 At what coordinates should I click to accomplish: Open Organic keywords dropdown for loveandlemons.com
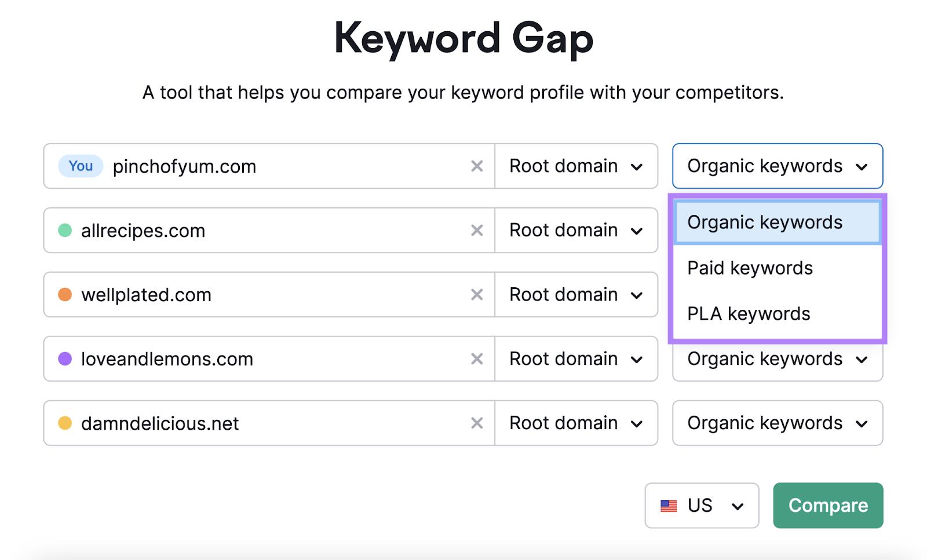tap(776, 359)
